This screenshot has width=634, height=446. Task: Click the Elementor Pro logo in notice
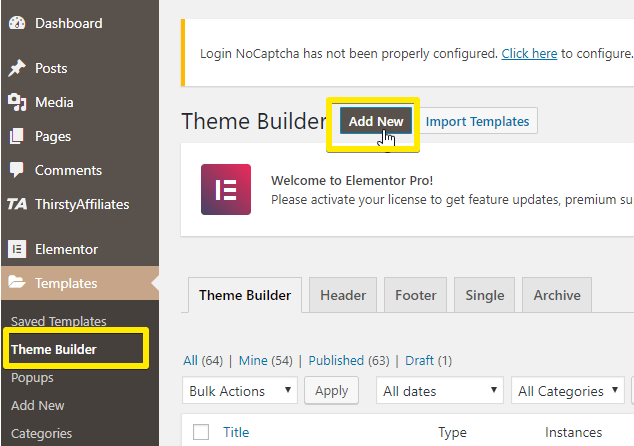(226, 189)
